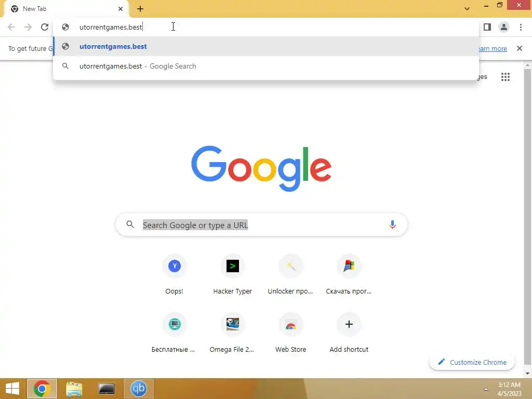Screen dimensions: 532x399
Task: Open the Unlocker shortcut tile
Action: 290,274
